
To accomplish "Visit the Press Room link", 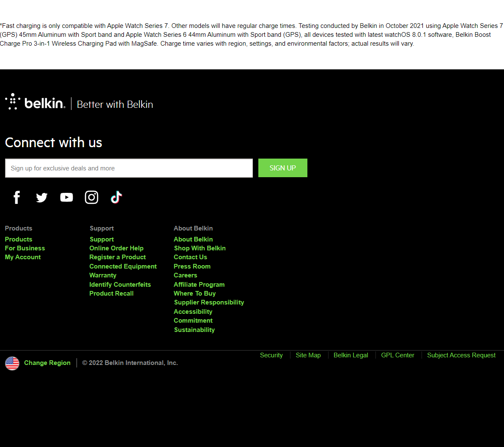I will [192, 266].
